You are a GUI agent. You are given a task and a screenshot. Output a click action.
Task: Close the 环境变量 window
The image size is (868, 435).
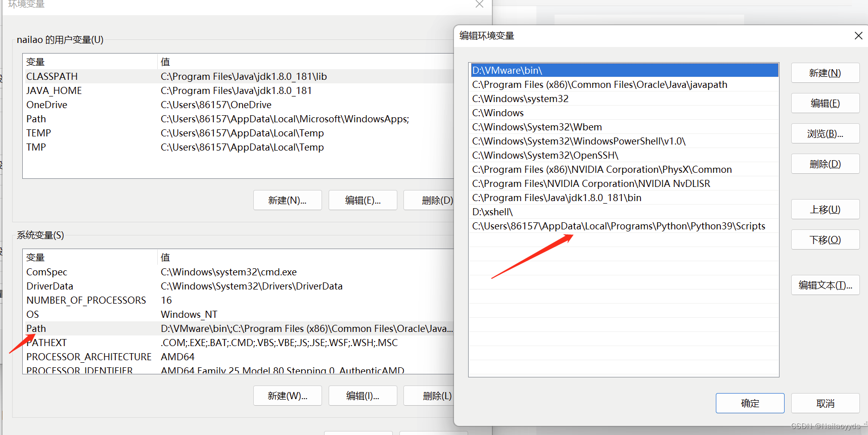479,4
